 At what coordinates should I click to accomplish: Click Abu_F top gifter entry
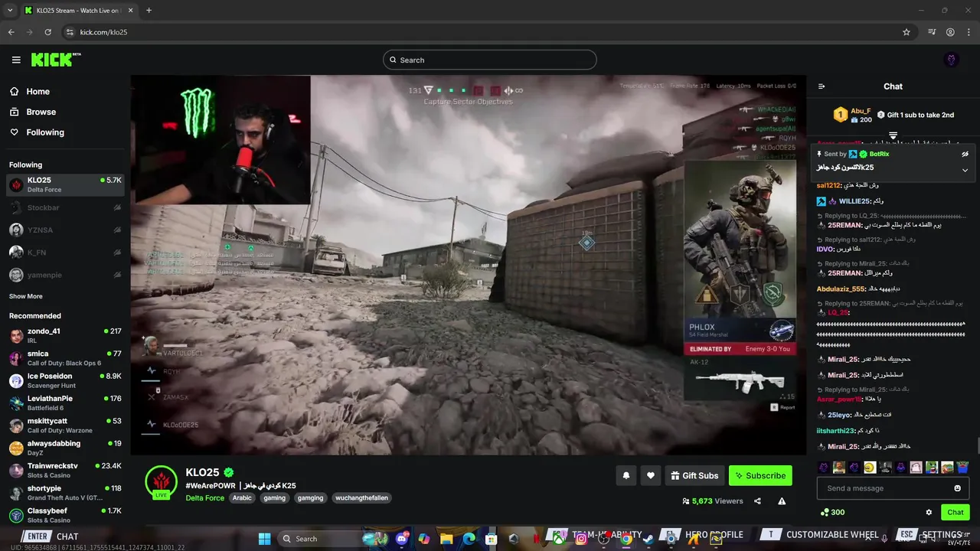coord(853,115)
